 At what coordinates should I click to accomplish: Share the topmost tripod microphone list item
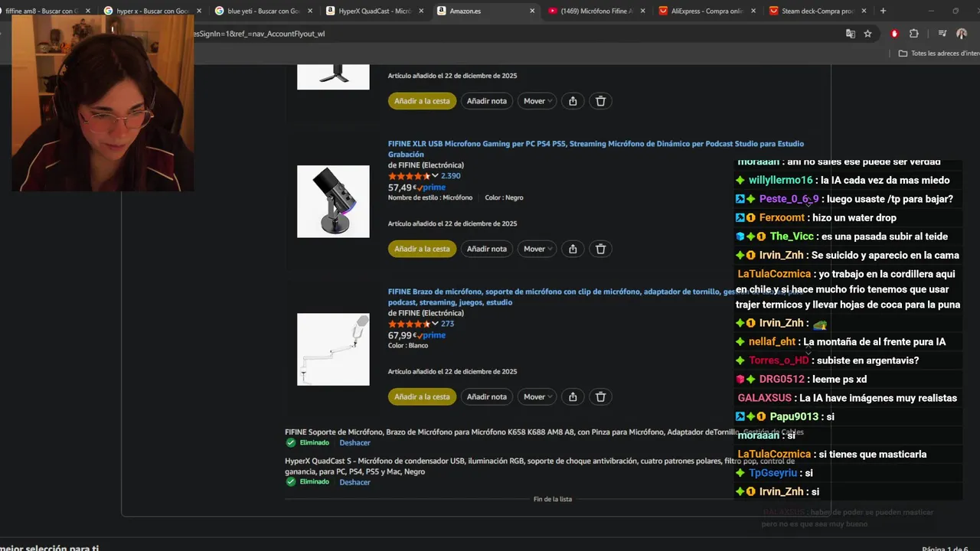[x=573, y=101]
